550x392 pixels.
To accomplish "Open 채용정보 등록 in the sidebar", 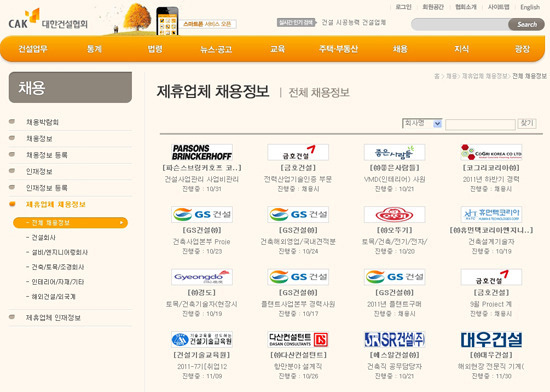I will tap(47, 155).
